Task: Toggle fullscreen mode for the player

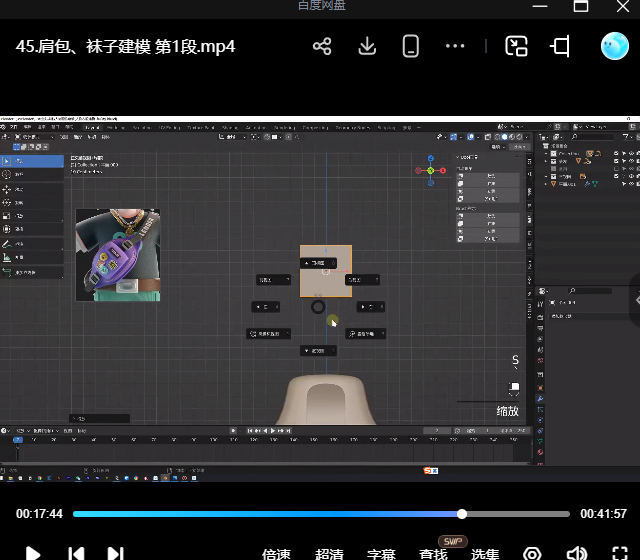Action: click(622, 553)
